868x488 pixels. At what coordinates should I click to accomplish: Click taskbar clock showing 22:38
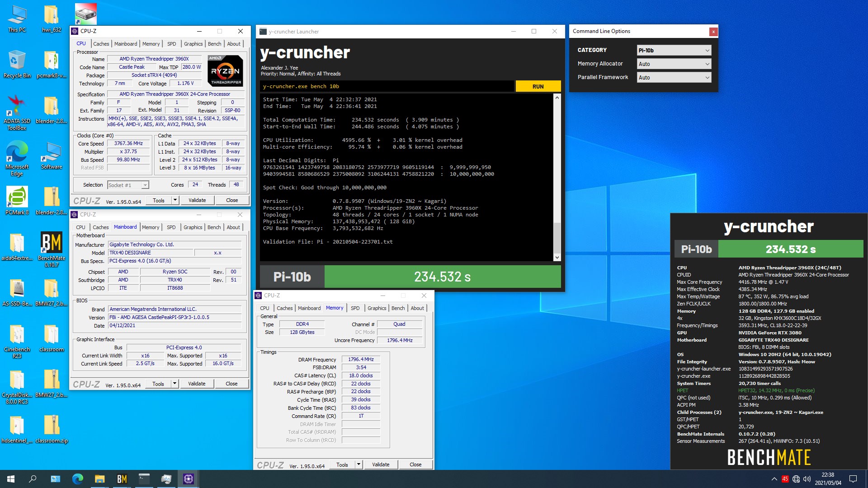(828, 479)
